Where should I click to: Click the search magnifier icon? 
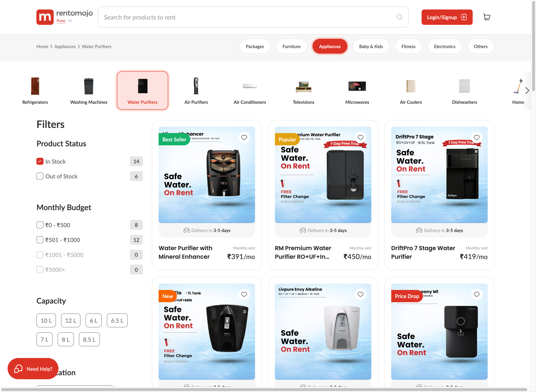pyautogui.click(x=399, y=17)
